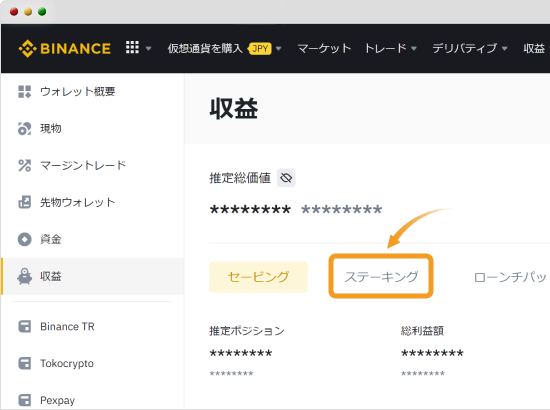
Task: Click the 現物 wallet icon
Action: tap(25, 128)
